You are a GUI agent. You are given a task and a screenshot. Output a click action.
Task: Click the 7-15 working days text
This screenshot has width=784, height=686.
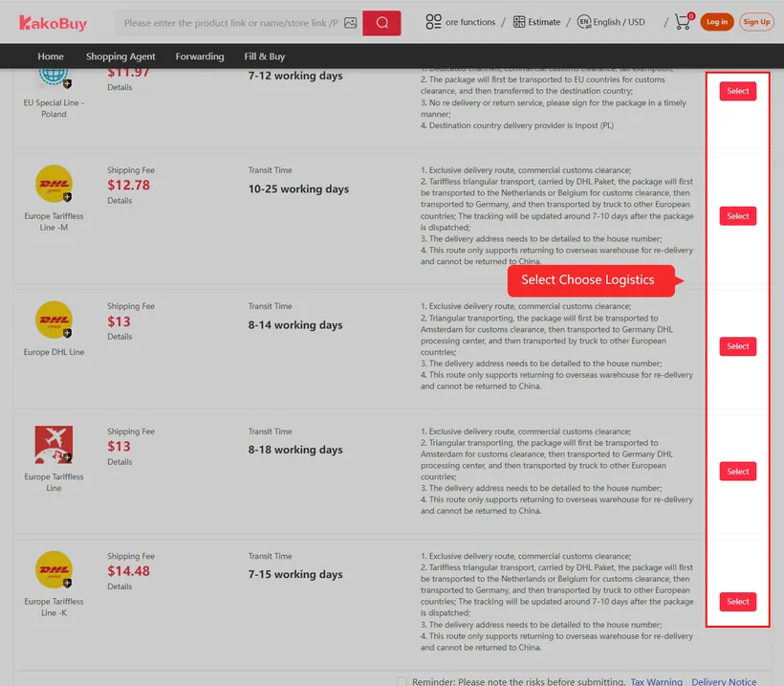pos(295,574)
